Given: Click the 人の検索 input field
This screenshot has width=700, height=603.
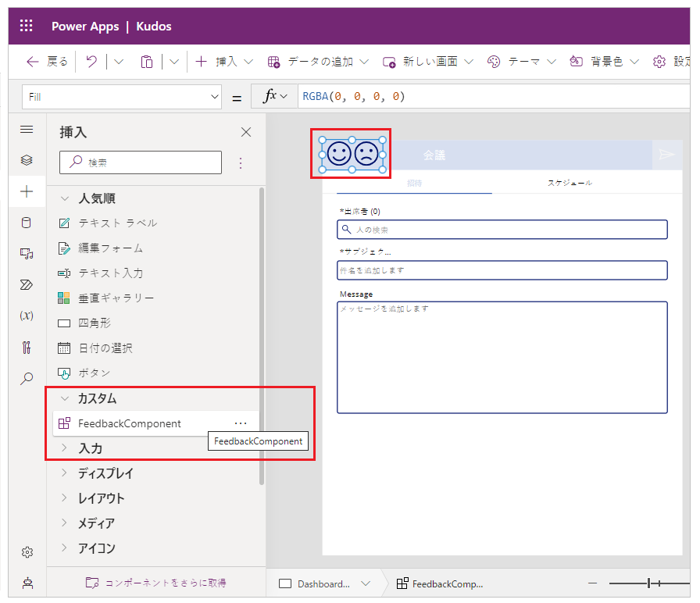Looking at the screenshot, I should 502,230.
